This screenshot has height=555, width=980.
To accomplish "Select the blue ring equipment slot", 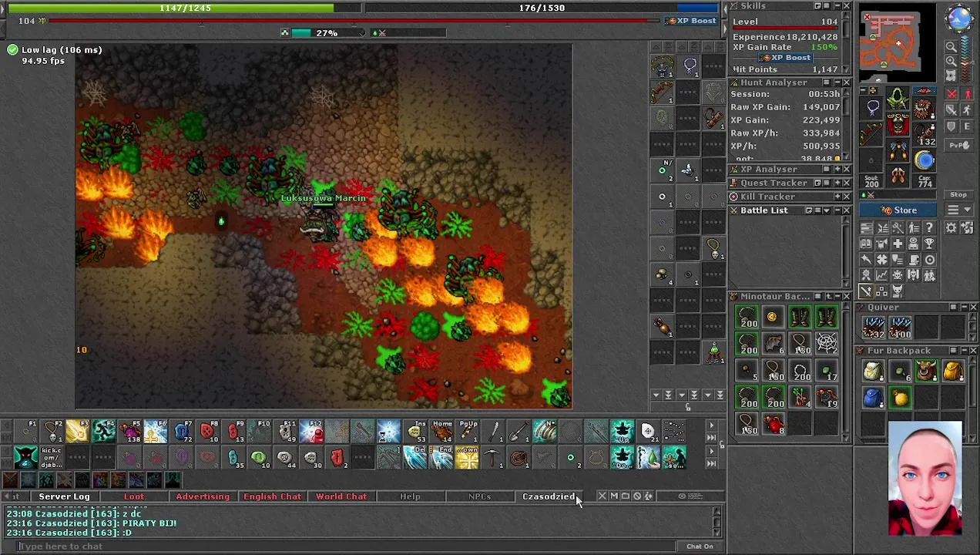I will pos(924,160).
